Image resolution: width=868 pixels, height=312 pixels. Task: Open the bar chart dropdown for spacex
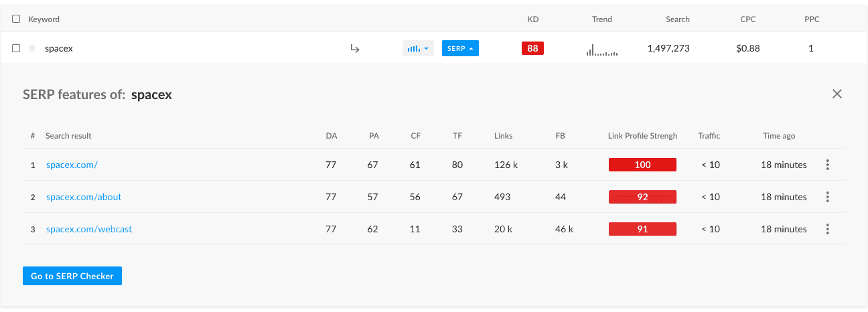click(x=418, y=48)
